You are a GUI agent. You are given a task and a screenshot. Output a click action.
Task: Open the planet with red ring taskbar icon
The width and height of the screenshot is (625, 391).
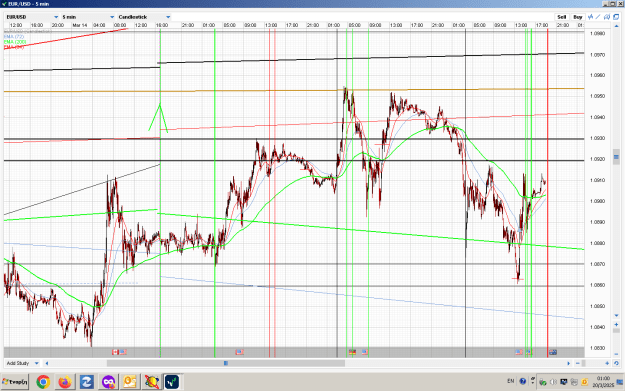click(151, 382)
